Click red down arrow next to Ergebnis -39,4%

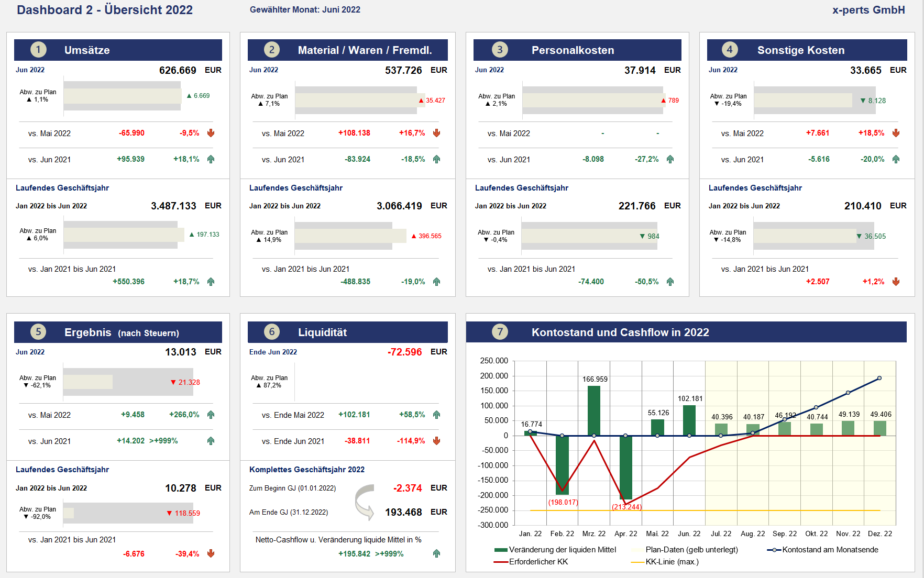(211, 553)
